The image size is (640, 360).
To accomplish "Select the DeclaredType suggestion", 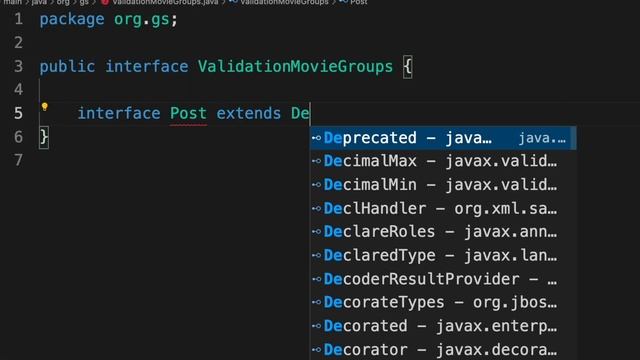I will click(x=443, y=256).
